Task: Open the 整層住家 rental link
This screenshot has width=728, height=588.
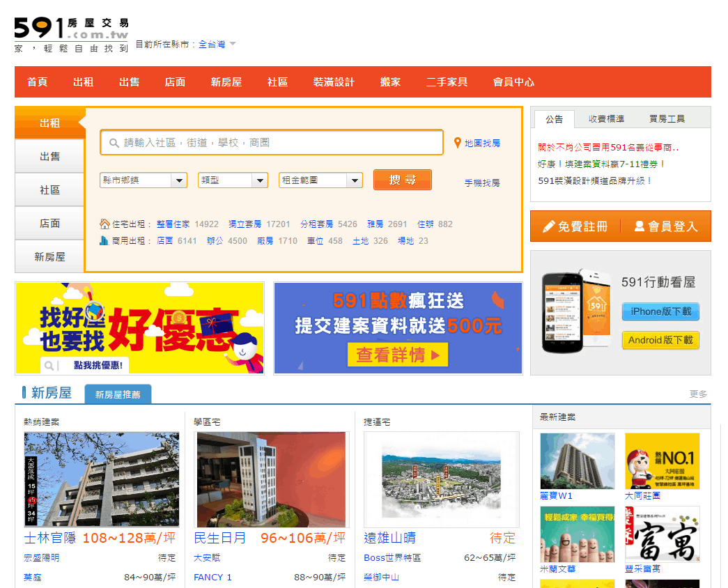Action: pyautogui.click(x=173, y=224)
